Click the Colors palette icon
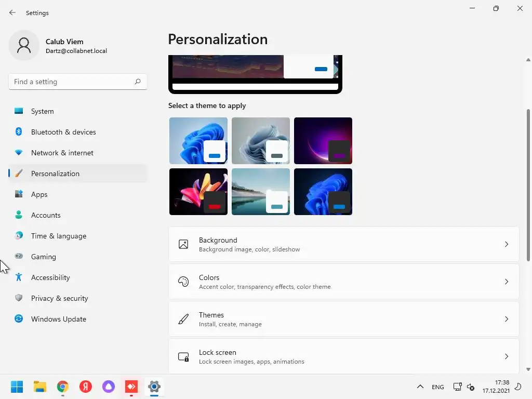 [x=183, y=282]
